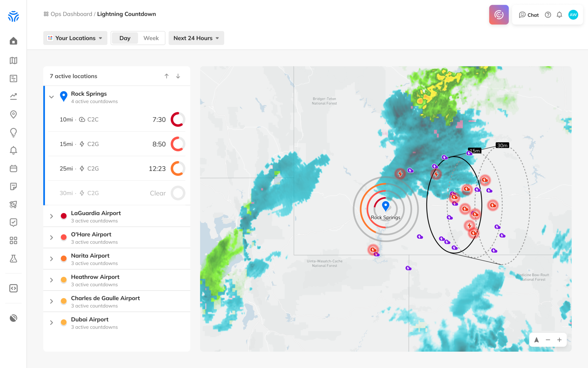This screenshot has width=588, height=368.
Task: Select the 15mi C2G countdown row
Action: point(117,144)
